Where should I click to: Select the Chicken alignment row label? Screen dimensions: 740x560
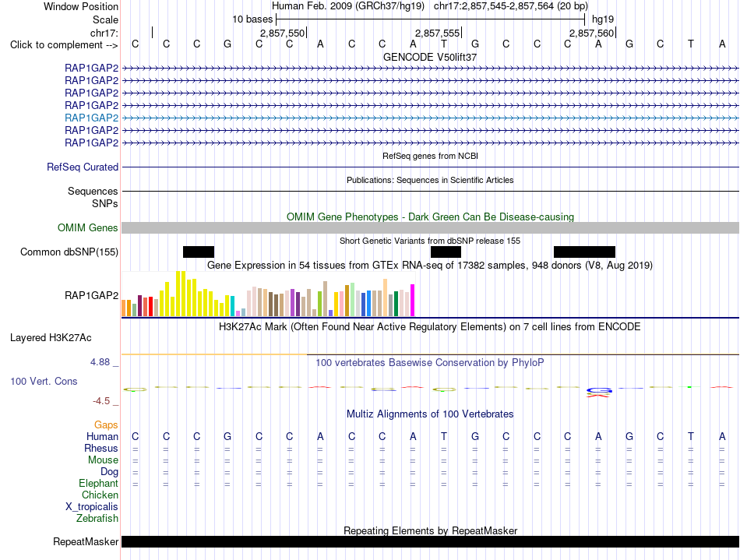point(100,495)
